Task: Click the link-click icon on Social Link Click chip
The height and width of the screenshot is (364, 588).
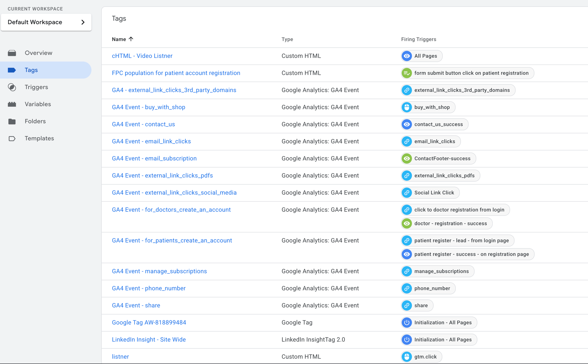Action: [x=407, y=193]
